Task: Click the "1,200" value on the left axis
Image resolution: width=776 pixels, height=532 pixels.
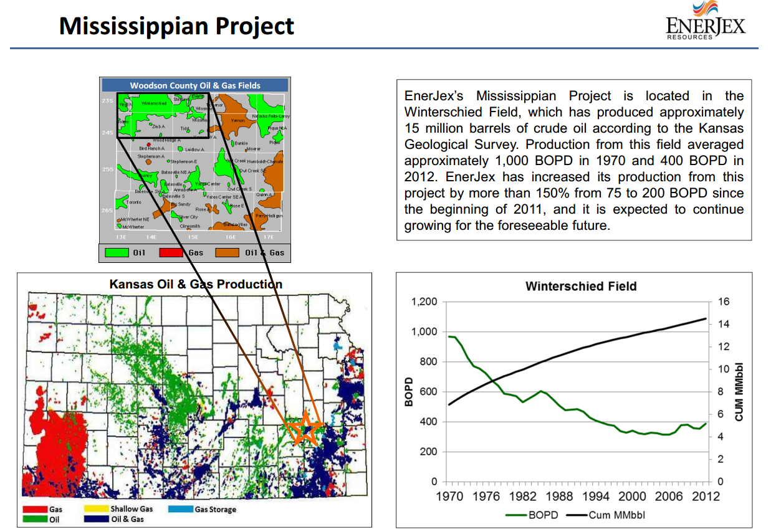Action: coord(424,302)
